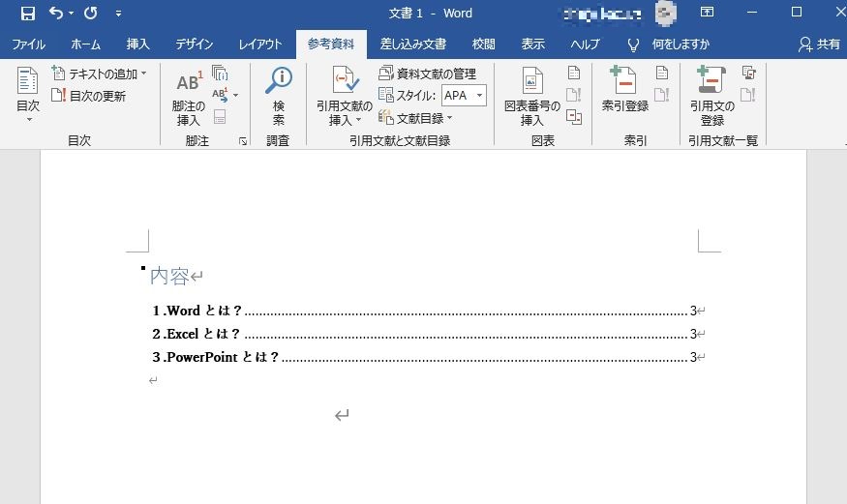This screenshot has height=504, width=847.
Task: Click 目次の更新 to update table
Action: 89,96
